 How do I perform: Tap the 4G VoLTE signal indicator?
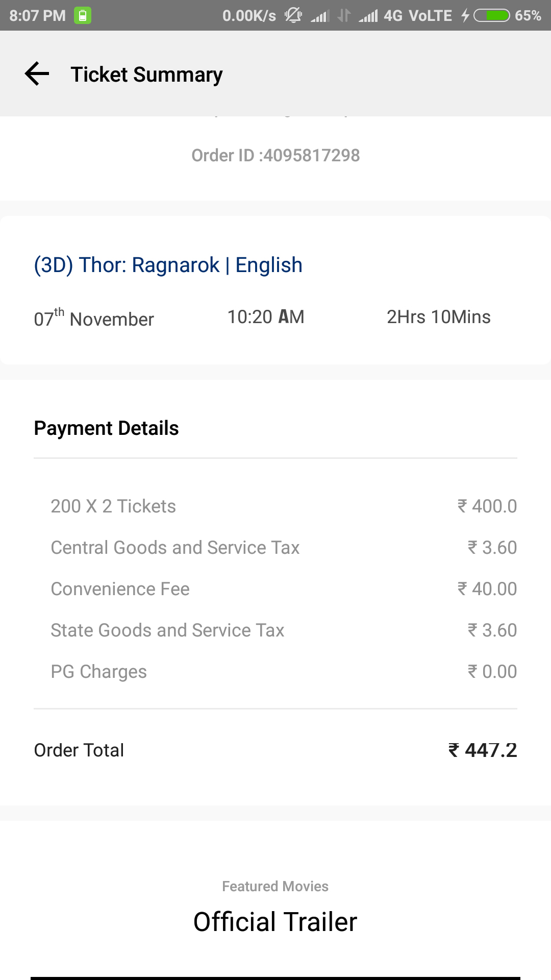coord(417,16)
